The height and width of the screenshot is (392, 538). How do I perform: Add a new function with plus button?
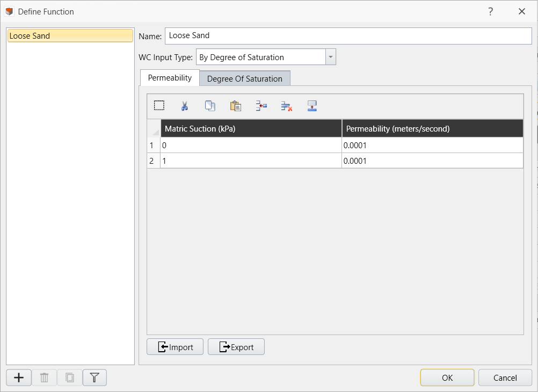pyautogui.click(x=19, y=378)
